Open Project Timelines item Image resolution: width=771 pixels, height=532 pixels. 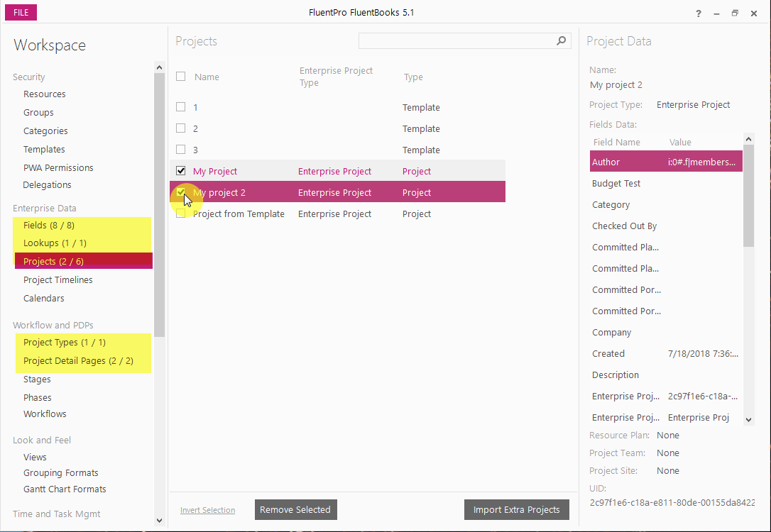click(58, 280)
